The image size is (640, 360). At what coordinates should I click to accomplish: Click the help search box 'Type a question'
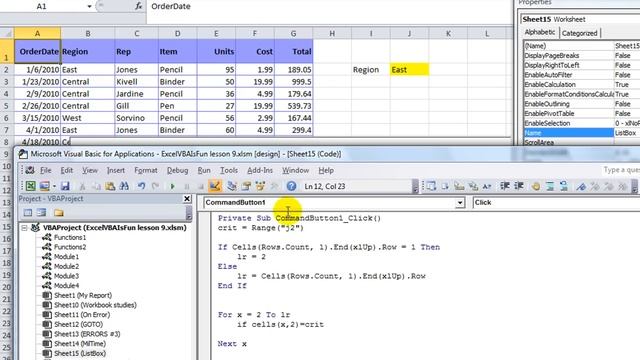620,170
